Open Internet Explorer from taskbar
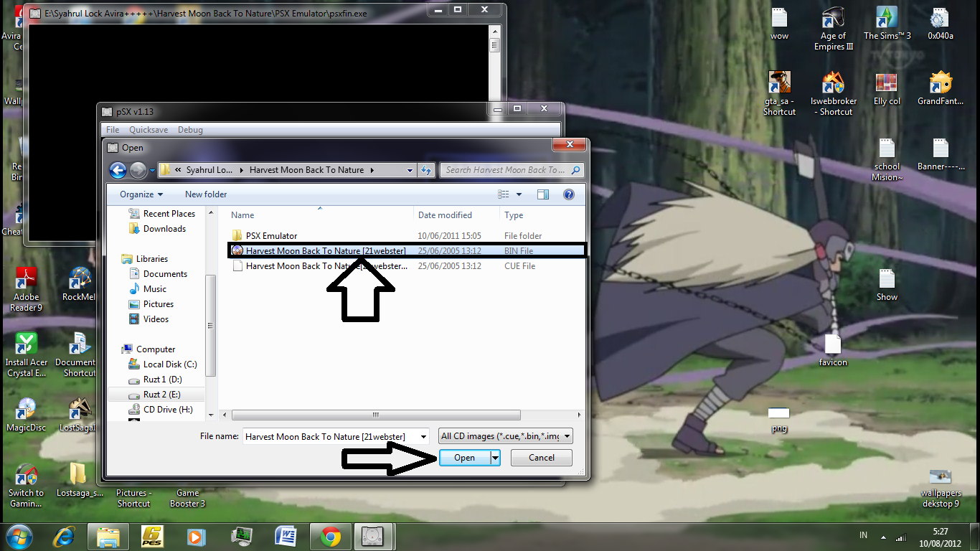 pyautogui.click(x=64, y=536)
